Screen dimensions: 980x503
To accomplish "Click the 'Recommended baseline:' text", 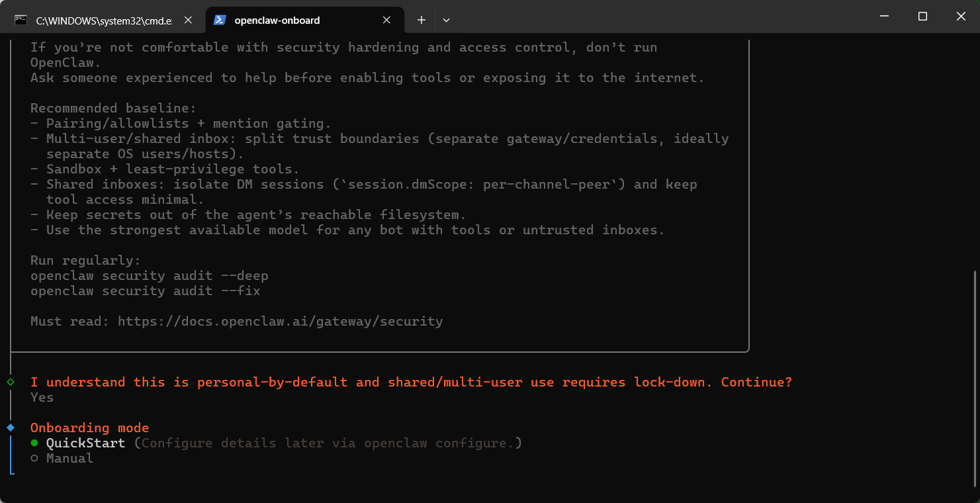I will coord(113,108).
